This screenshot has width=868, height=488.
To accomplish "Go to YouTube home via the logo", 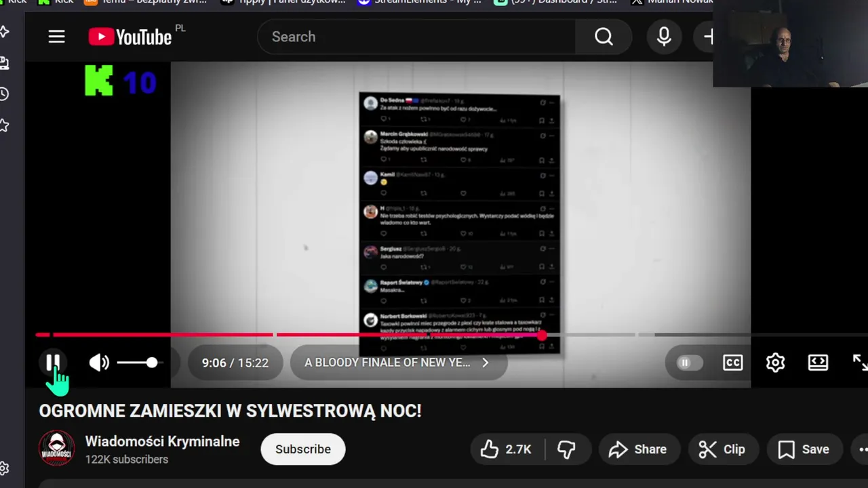I will 130,37.
